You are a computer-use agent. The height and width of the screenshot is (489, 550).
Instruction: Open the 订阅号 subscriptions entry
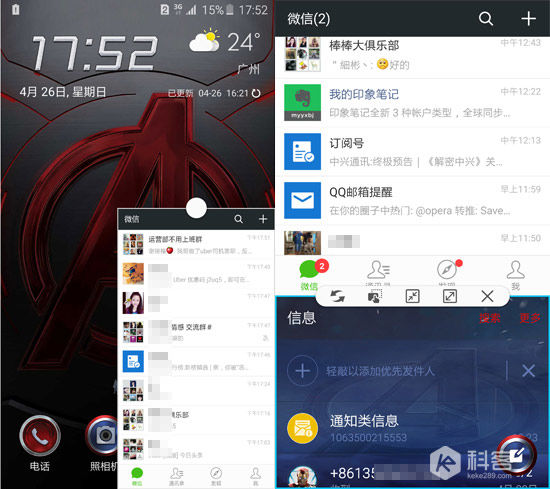pyautogui.click(x=412, y=152)
